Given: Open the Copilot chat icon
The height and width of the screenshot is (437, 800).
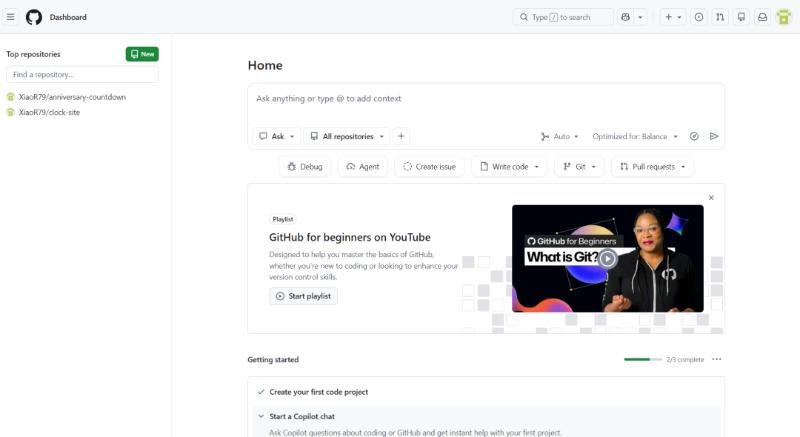Looking at the screenshot, I should click(x=625, y=17).
